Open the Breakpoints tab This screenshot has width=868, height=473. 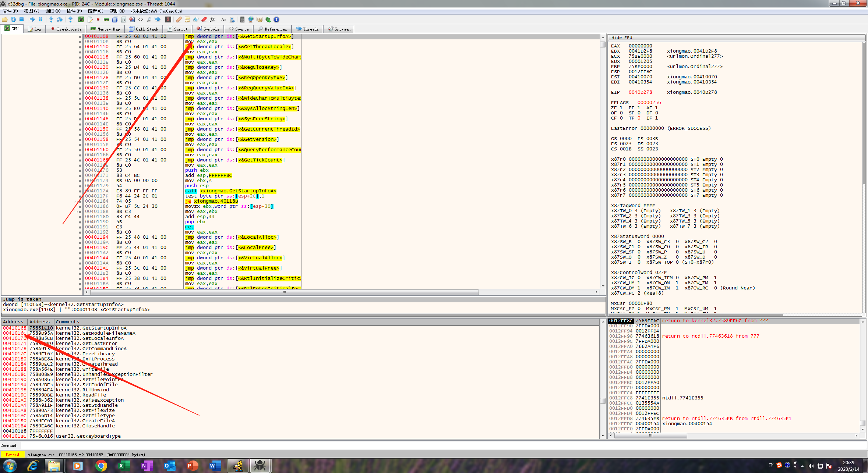(x=66, y=29)
